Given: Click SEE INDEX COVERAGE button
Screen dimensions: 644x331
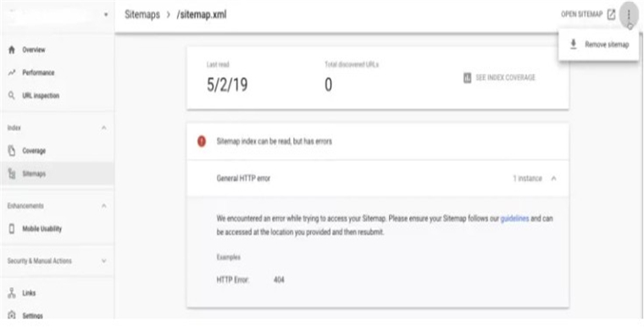Looking at the screenshot, I should point(499,78).
